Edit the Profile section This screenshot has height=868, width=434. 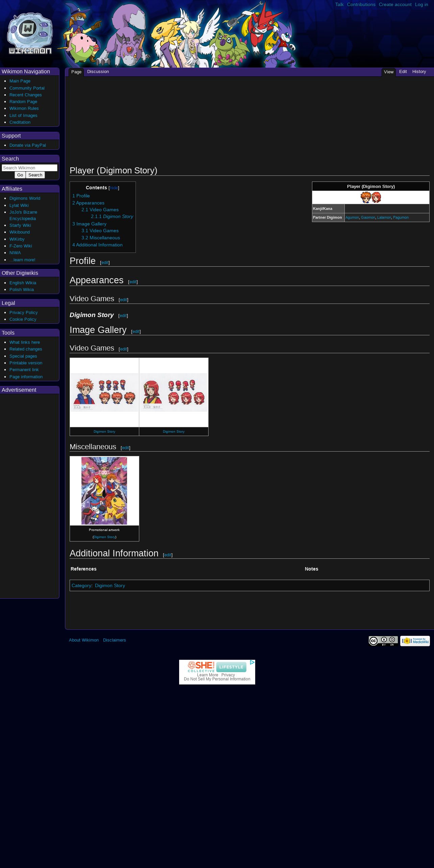105,263
